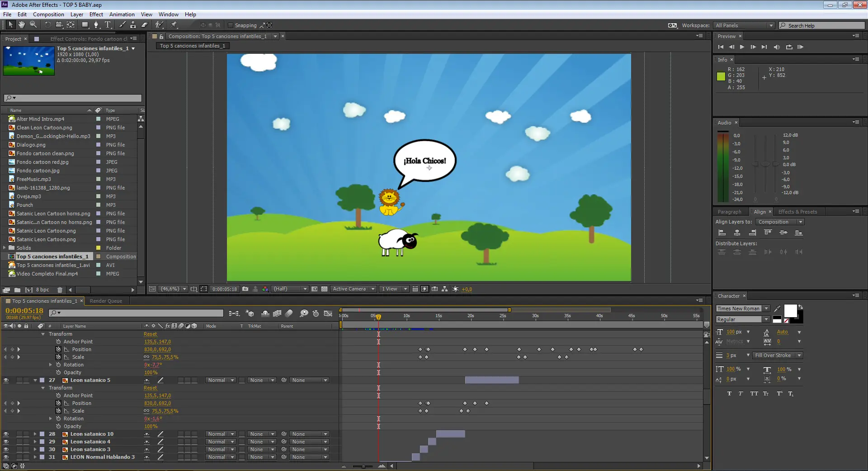The image size is (868, 471).
Task: Toggle Scale stopwatch for layer 27
Action: 58,411
